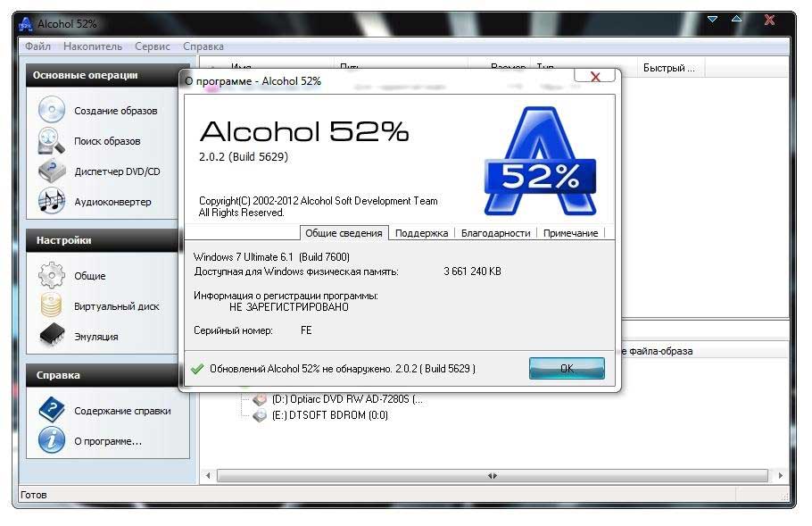
Task: Launch the Аудиоконвертер music notes icon
Action: tap(51, 201)
